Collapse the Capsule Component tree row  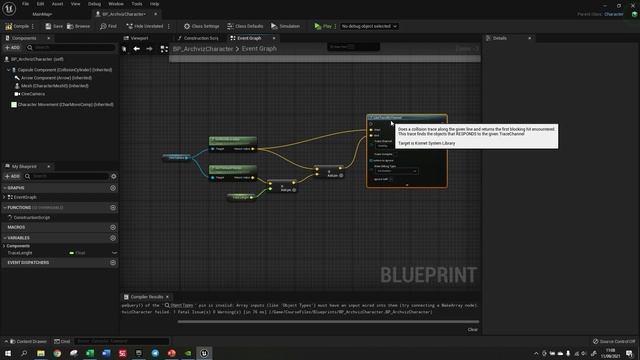point(8,70)
